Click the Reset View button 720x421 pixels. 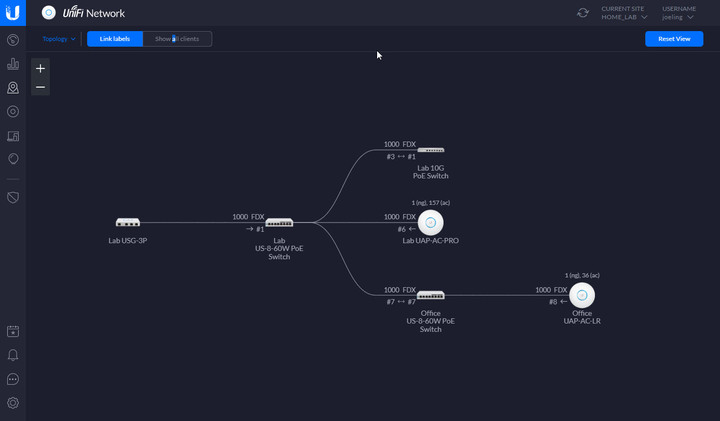point(674,39)
